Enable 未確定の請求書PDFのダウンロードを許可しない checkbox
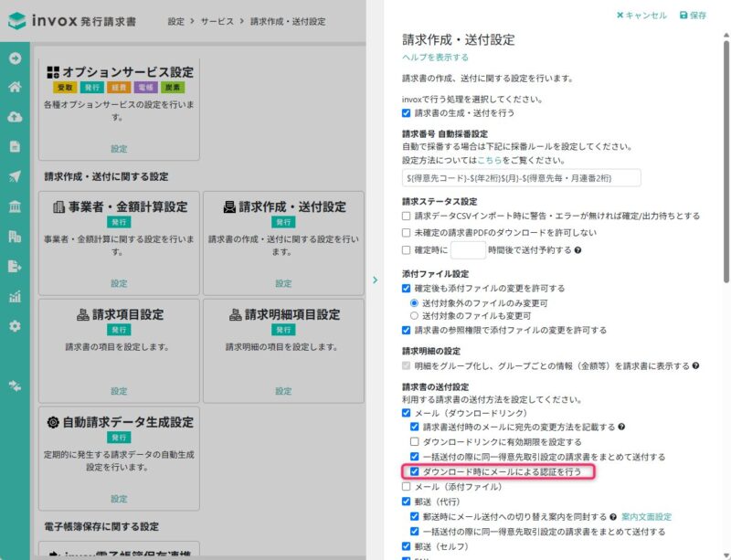This screenshot has width=731, height=560. (x=406, y=232)
